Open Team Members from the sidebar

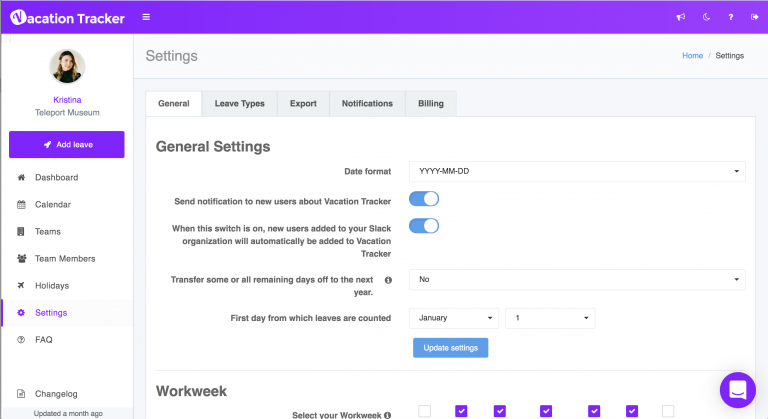(x=67, y=258)
